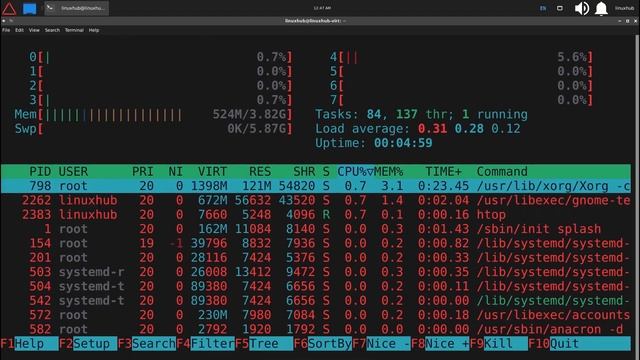Screen dimensions: 640x360
Task: Click F10 Quit in the function bar
Action: pyautogui.click(x=580, y=344)
